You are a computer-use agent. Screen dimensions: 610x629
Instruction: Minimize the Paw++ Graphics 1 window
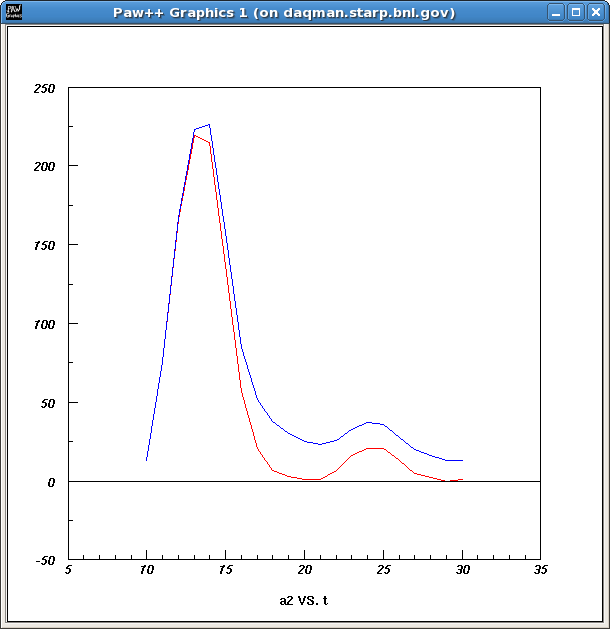(x=556, y=12)
